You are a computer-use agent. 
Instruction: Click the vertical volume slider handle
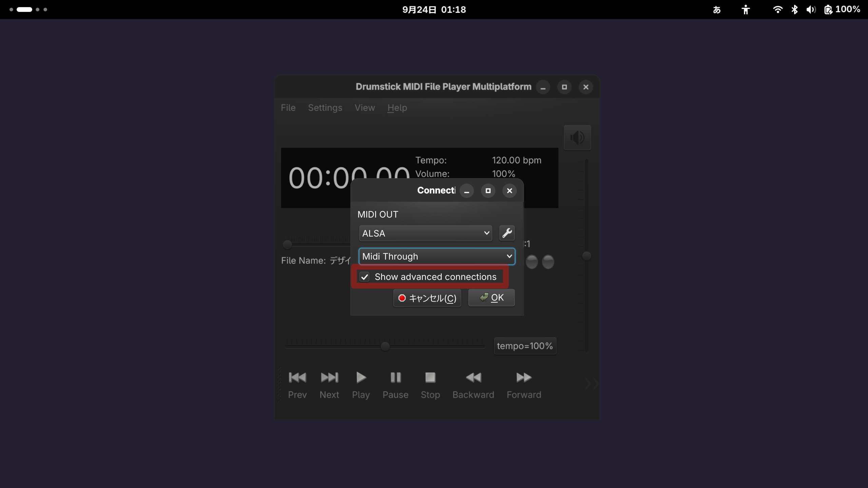586,256
